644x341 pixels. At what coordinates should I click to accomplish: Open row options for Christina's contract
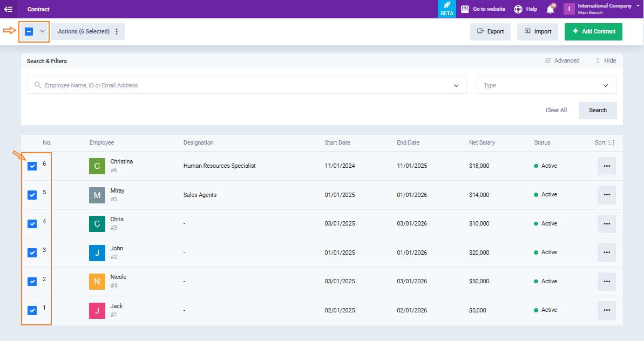[x=607, y=166]
